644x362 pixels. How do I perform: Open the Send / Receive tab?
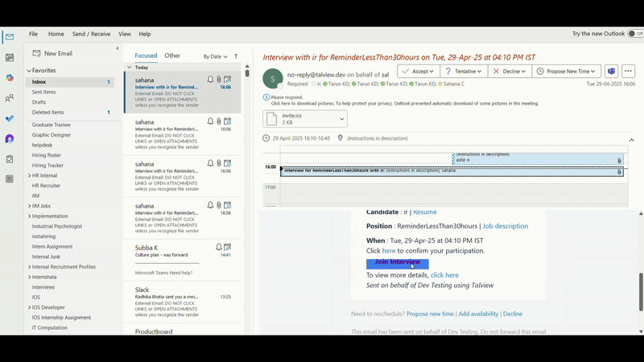[91, 34]
